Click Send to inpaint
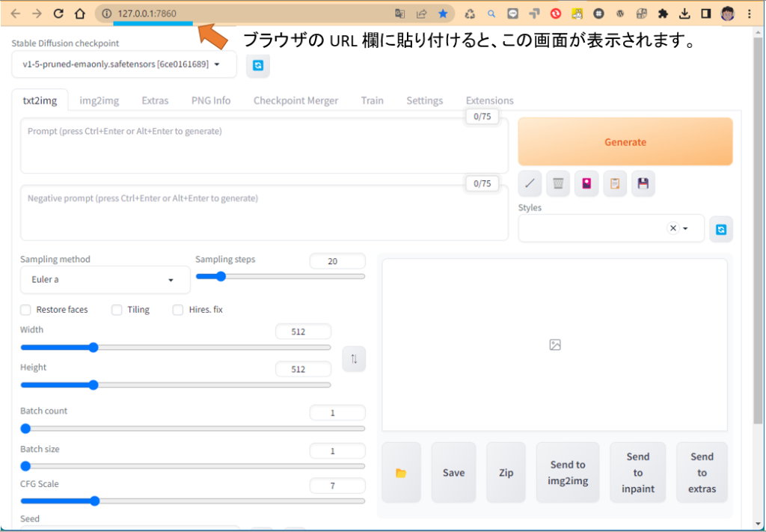 pos(637,472)
